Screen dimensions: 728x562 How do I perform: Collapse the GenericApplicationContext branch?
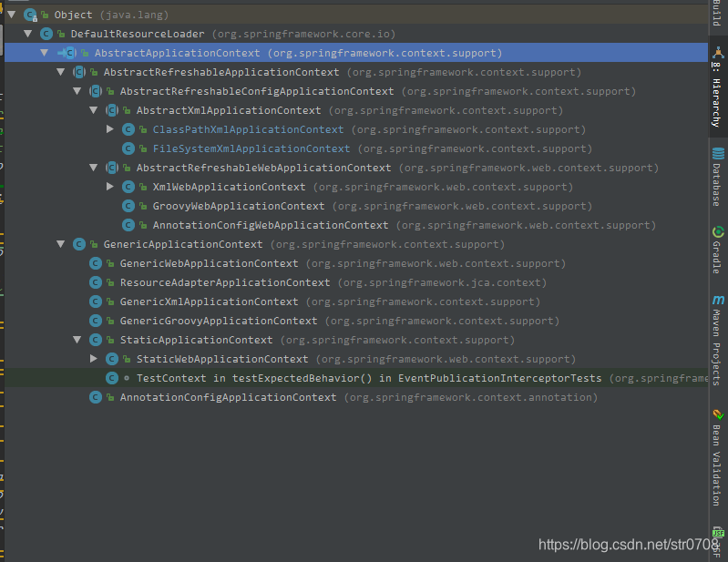tap(61, 244)
